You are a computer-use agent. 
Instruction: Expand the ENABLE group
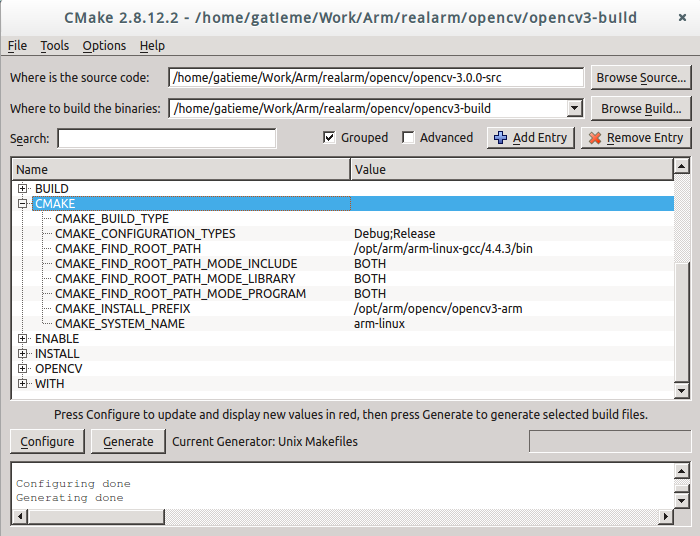22,339
